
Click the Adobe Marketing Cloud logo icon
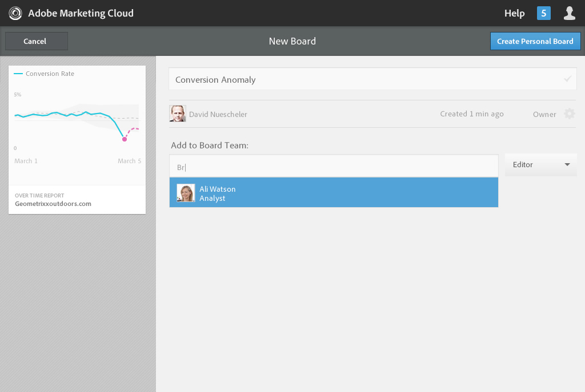15,13
